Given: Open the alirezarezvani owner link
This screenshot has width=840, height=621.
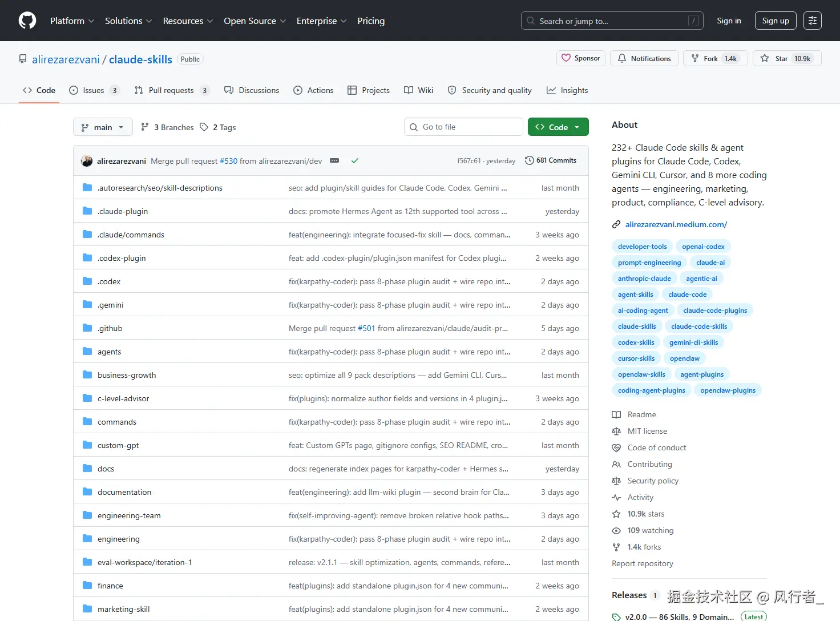Looking at the screenshot, I should click(x=66, y=59).
